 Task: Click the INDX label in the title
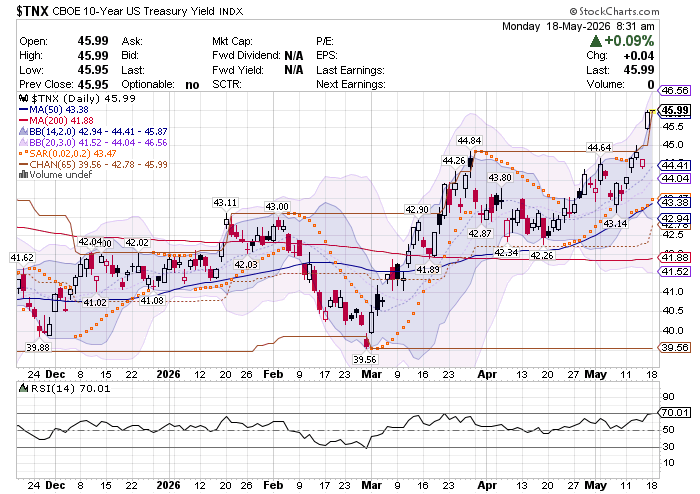[x=231, y=12]
